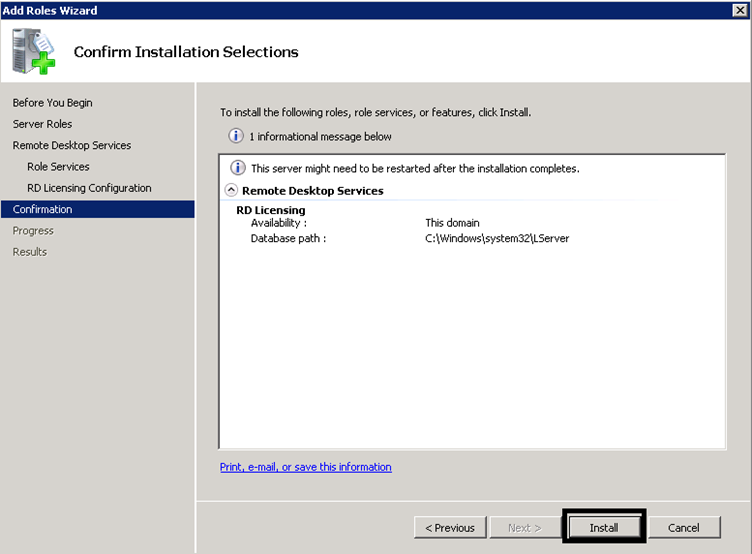752x554 pixels.
Task: Open the Role Services step
Action: 58,166
